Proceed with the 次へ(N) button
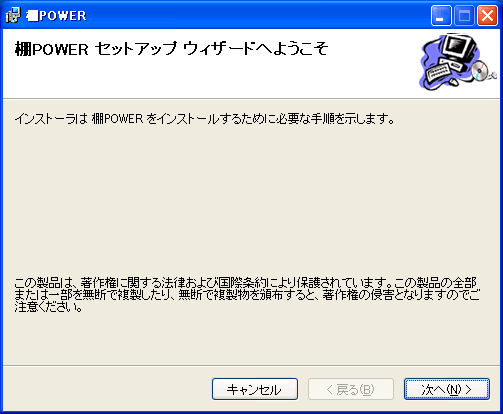 coord(447,389)
